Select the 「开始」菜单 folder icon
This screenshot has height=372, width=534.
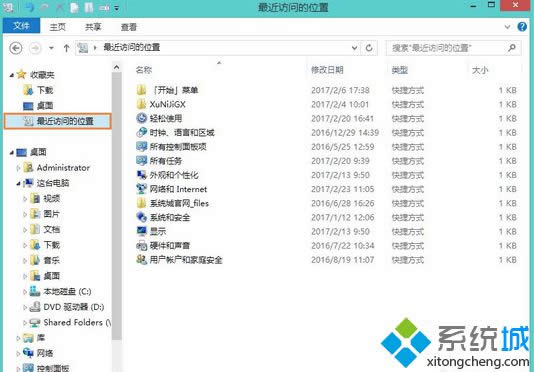pos(141,90)
